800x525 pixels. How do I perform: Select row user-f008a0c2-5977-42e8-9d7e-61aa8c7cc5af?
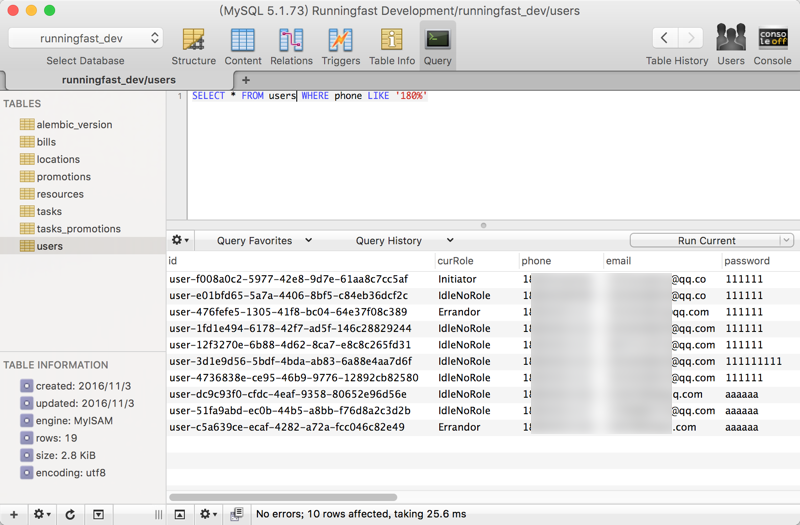click(x=483, y=279)
